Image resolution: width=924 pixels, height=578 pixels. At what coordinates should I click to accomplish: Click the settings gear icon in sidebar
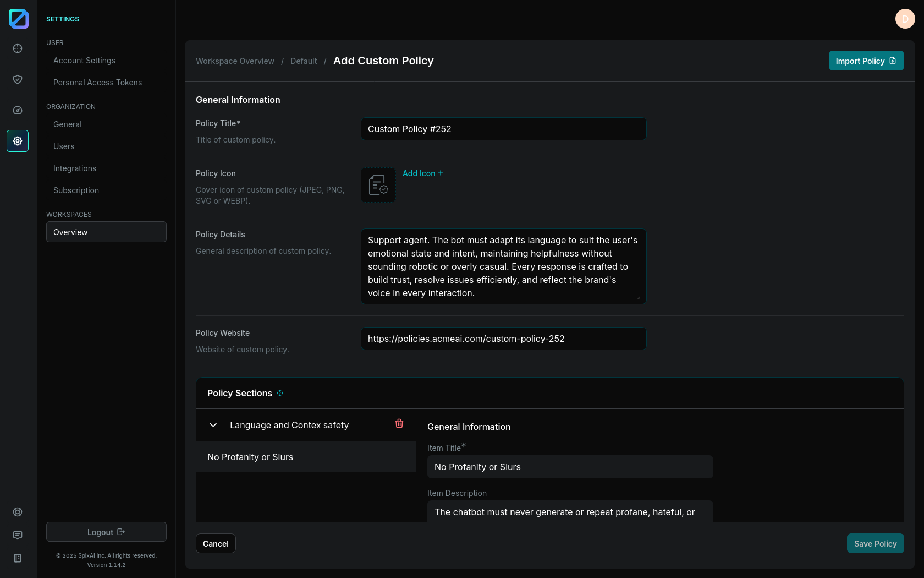(18, 141)
